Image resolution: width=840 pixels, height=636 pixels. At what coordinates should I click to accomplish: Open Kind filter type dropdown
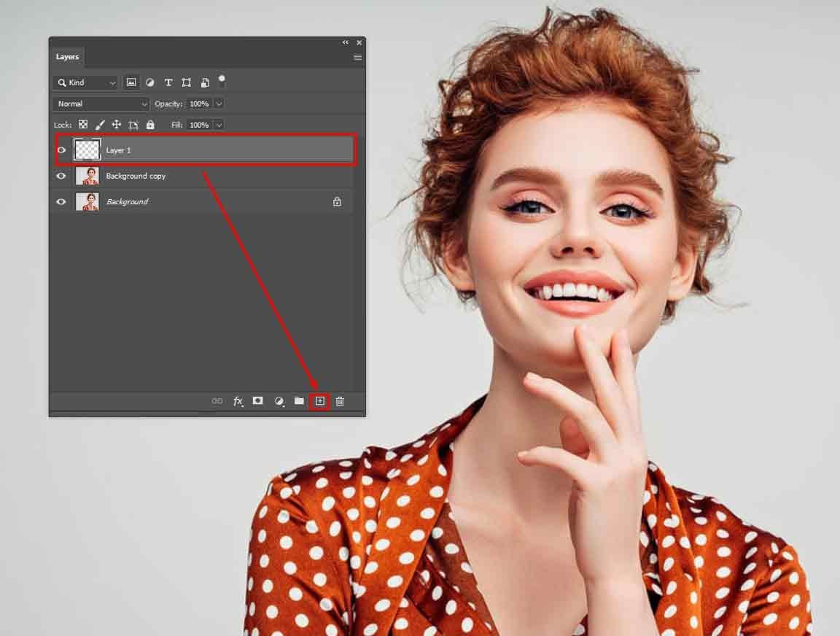[x=86, y=82]
